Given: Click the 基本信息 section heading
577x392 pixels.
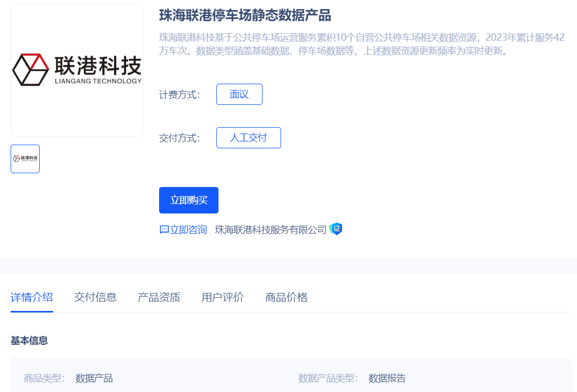Looking at the screenshot, I should coord(29,341).
